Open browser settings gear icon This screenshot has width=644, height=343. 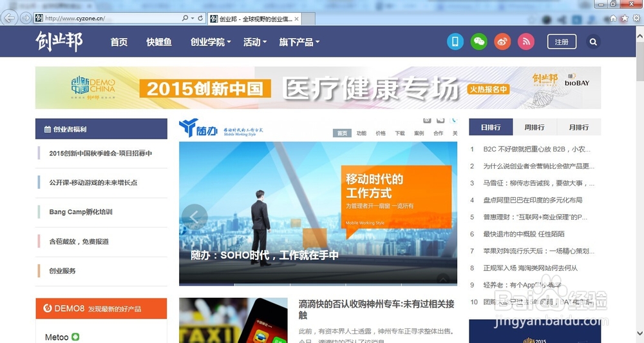636,18
